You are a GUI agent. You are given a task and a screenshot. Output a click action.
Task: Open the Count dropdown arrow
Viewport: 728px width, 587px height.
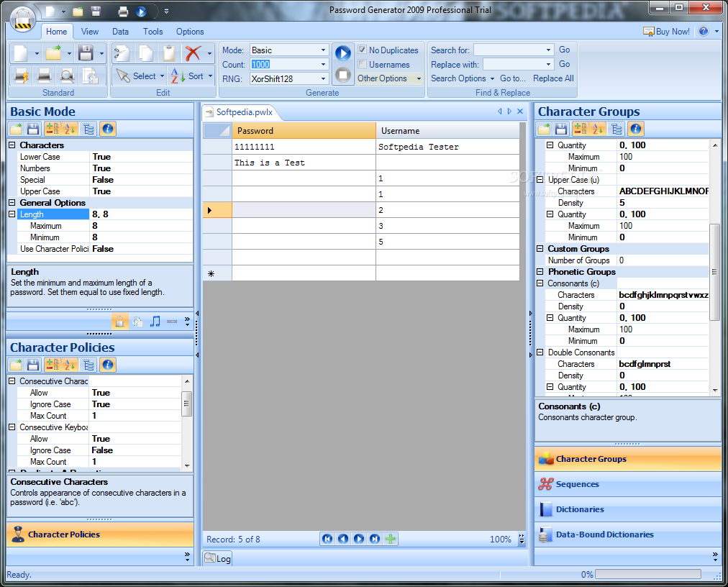(323, 65)
